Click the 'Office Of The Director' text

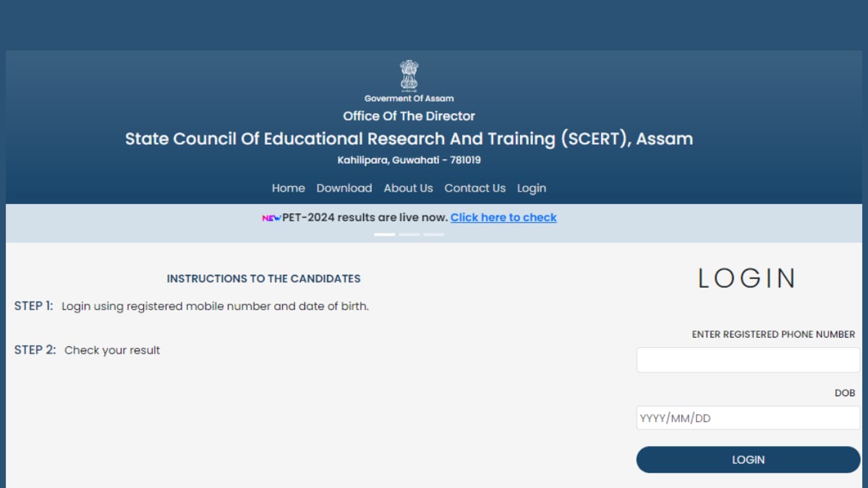click(x=409, y=116)
